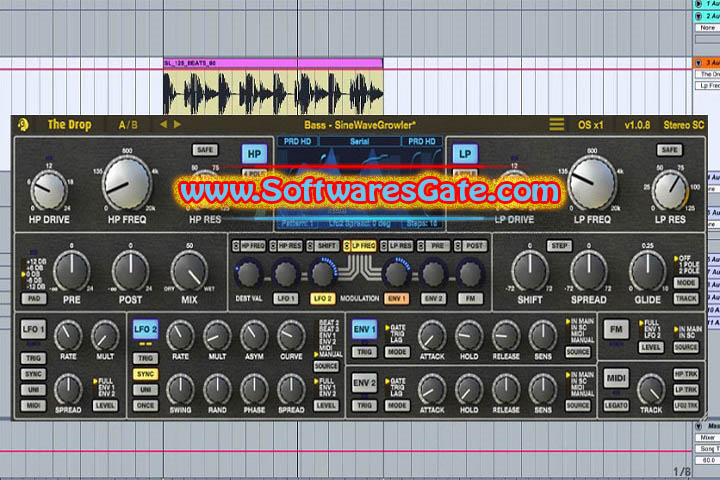Image resolution: width=720 pixels, height=480 pixels.
Task: Open the Serial filter routing dropdown
Action: coord(360,141)
